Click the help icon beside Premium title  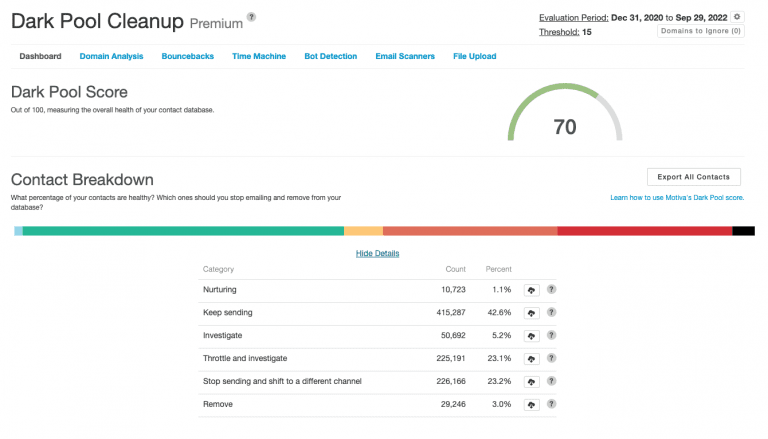[251, 17]
